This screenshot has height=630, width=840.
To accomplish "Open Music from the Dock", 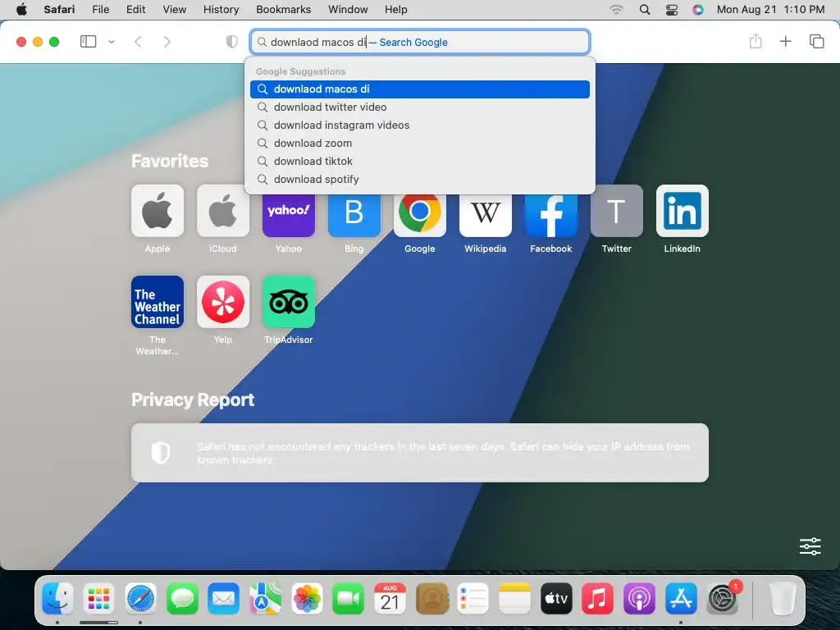I will coord(597,598).
